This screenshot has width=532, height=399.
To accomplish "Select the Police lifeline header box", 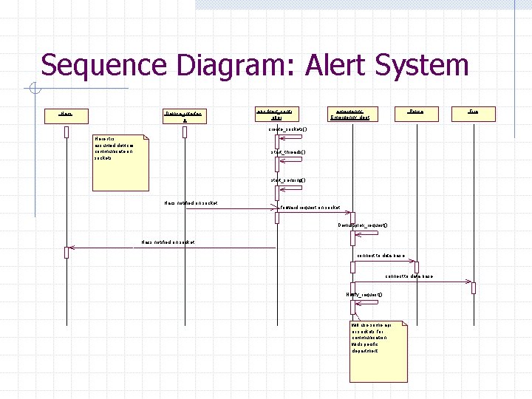I will click(x=416, y=114).
